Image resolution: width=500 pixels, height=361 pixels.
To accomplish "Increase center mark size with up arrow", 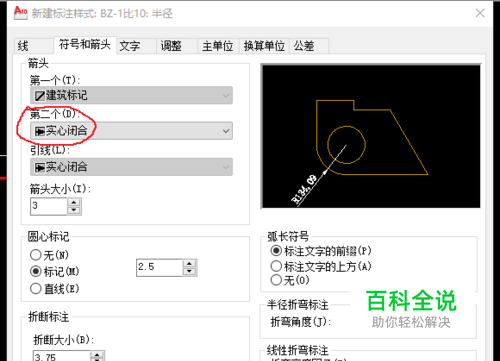I will (189, 264).
